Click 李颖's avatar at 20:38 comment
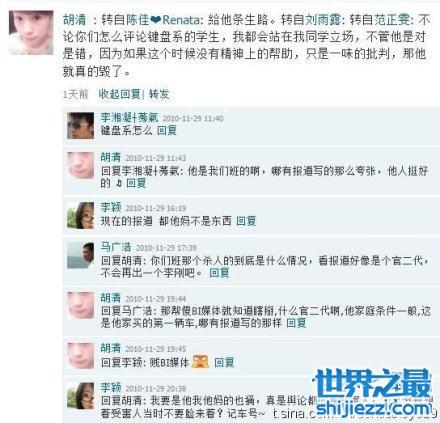Image resolution: width=440 pixels, height=423 pixels. [x=80, y=396]
